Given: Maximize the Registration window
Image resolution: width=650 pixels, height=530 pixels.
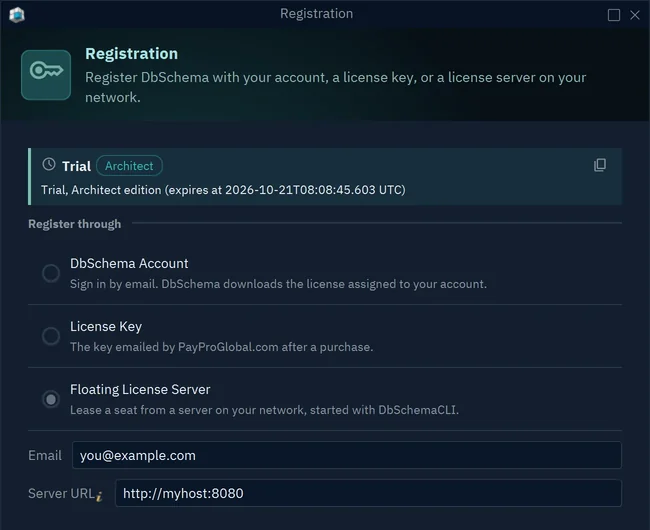Looking at the screenshot, I should pyautogui.click(x=614, y=15).
